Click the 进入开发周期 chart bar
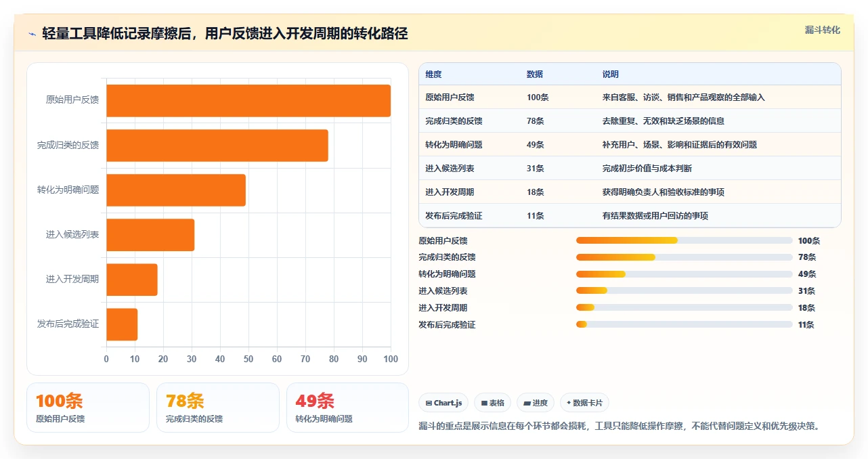The width and height of the screenshot is (868, 459). pyautogui.click(x=132, y=280)
